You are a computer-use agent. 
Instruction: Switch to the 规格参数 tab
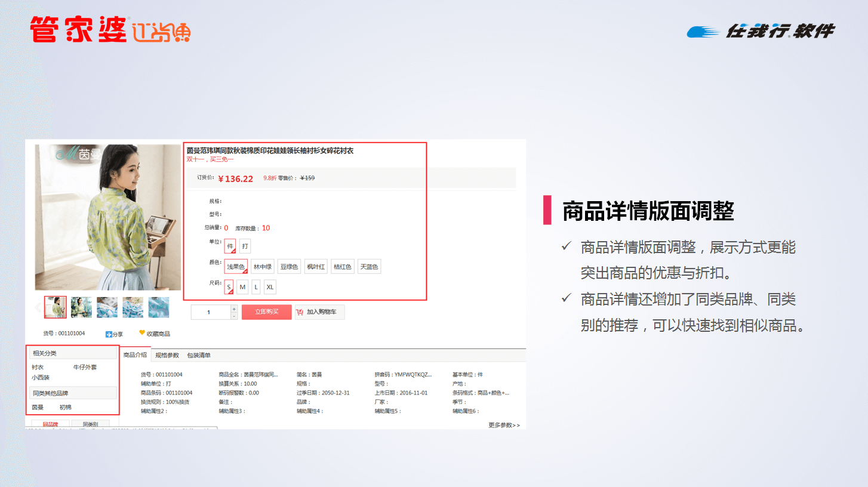[x=167, y=355]
